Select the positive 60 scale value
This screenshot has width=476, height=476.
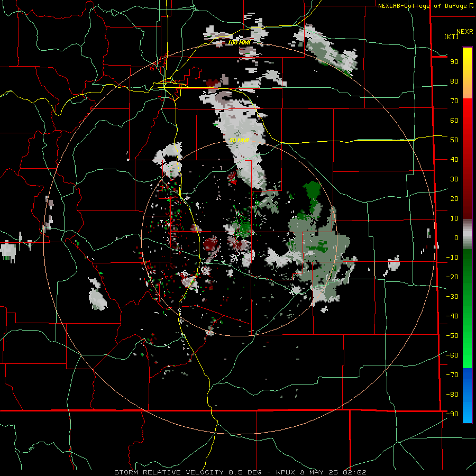click(454, 121)
